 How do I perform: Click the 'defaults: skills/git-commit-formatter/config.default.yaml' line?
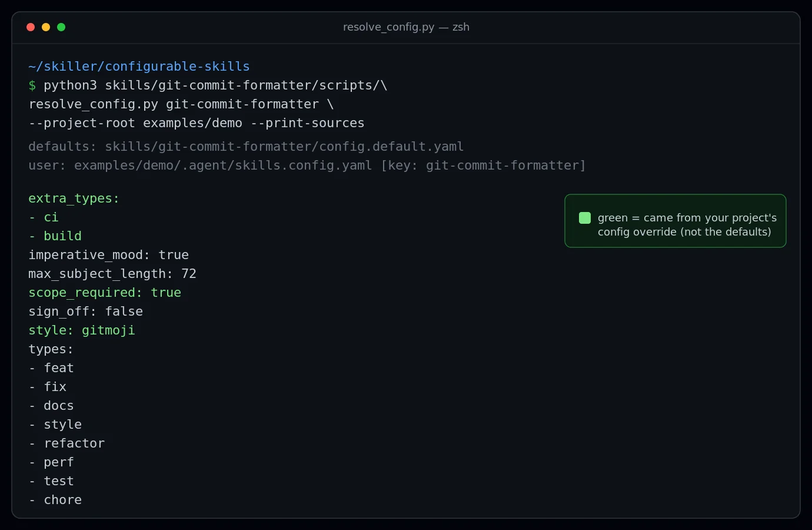click(x=246, y=147)
